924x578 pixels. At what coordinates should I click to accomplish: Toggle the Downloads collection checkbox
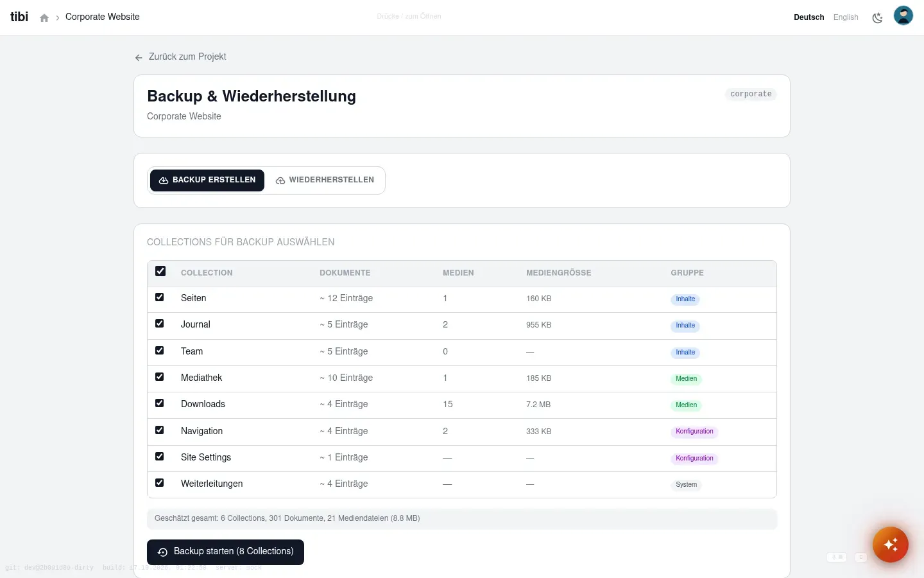pyautogui.click(x=160, y=403)
